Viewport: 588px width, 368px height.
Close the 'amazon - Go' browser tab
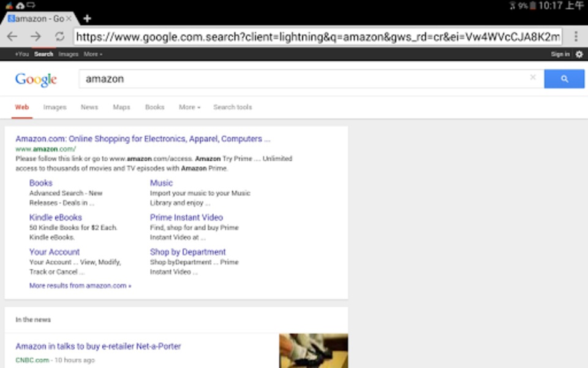69,18
